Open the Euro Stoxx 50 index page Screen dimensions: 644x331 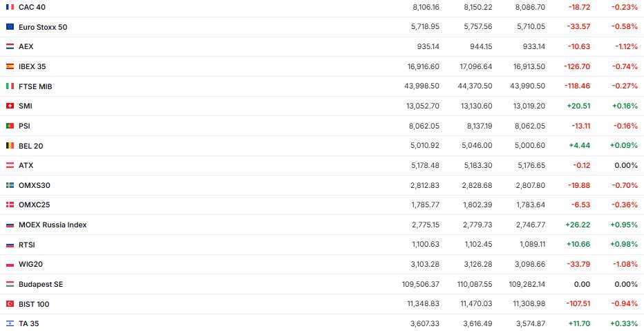(x=43, y=27)
